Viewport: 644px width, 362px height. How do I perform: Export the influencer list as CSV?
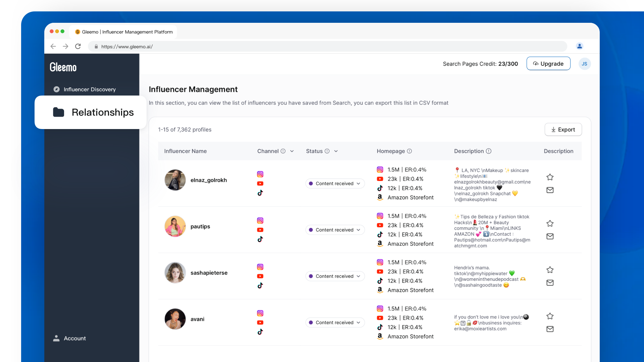(x=563, y=130)
